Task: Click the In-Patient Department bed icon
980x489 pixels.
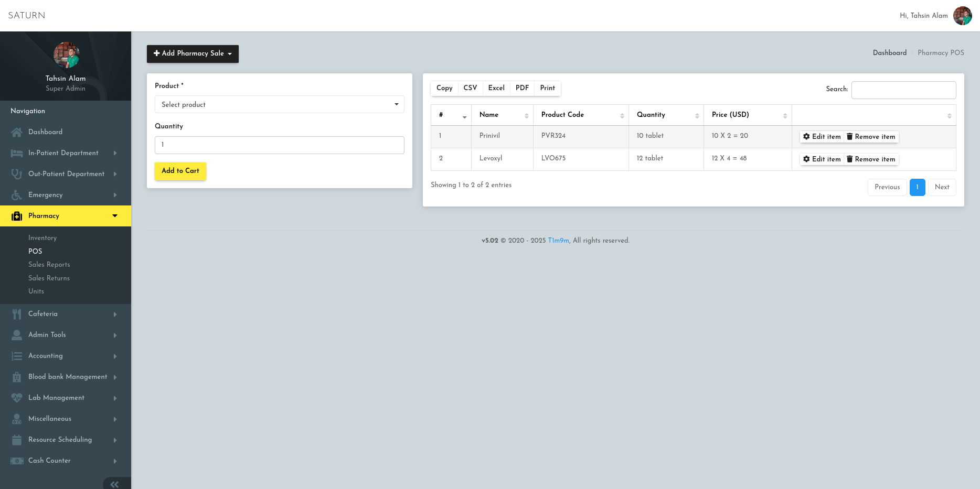Action: (x=16, y=153)
